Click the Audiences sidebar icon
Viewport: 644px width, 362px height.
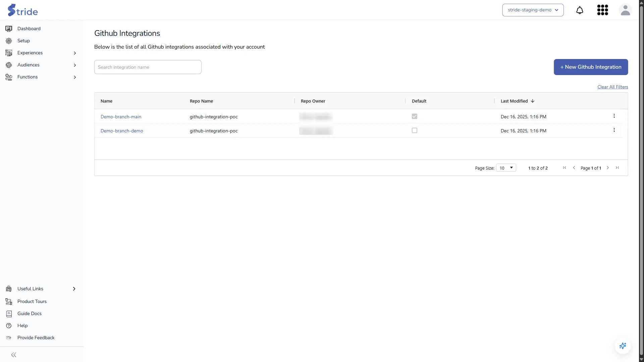(9, 65)
